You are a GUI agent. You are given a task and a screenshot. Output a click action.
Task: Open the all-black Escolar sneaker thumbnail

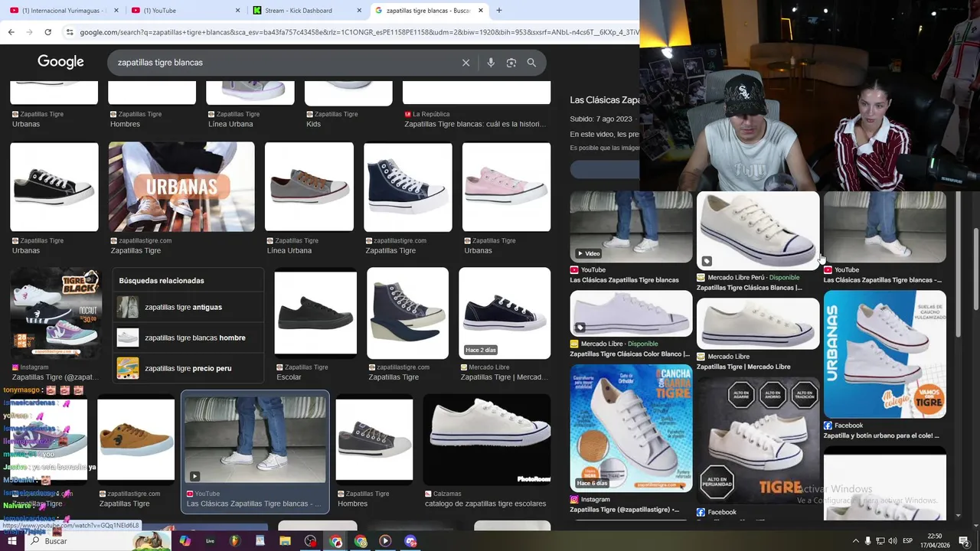click(315, 313)
